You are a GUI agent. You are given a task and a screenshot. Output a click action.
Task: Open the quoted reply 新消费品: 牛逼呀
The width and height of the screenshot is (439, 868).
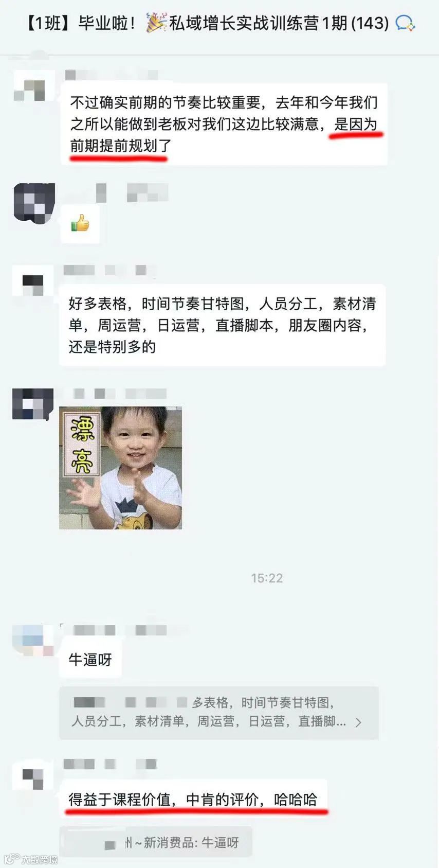coord(156,842)
